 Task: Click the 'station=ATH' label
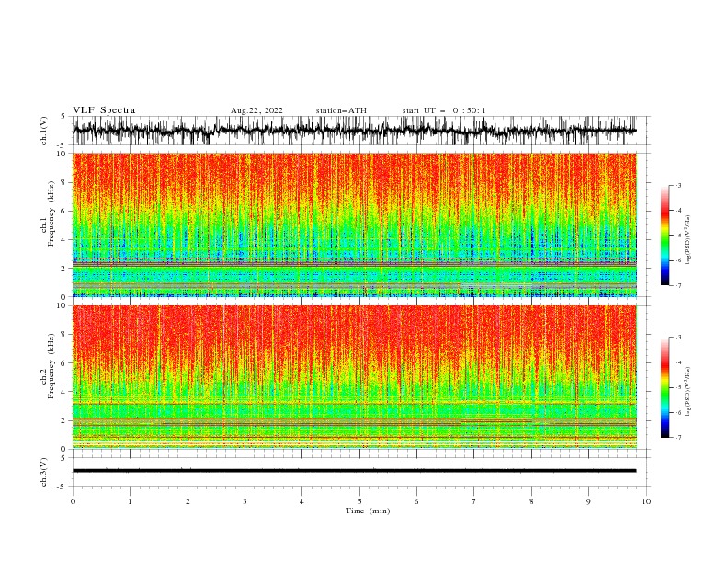(x=341, y=110)
